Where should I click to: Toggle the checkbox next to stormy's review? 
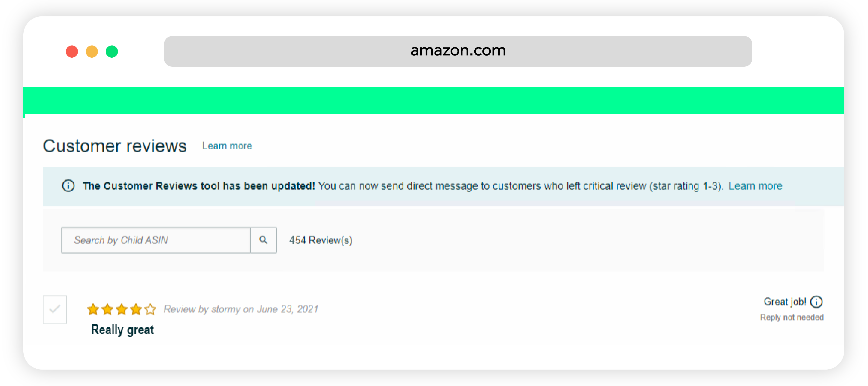tap(55, 309)
